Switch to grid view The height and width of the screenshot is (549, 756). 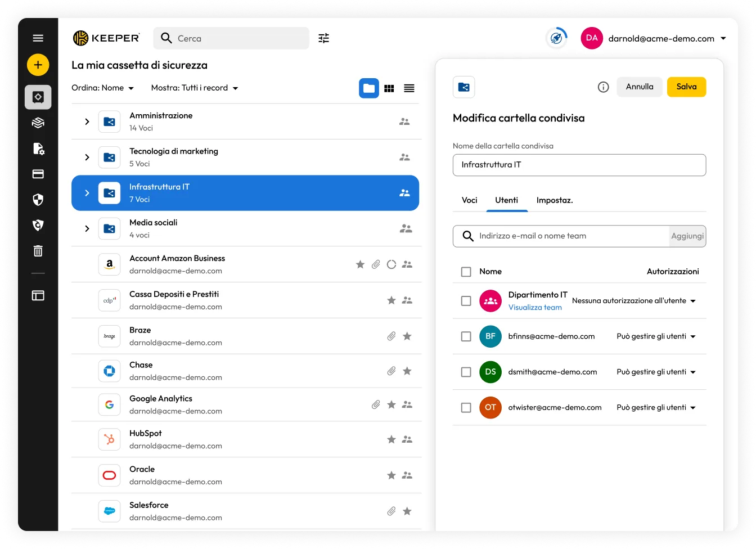click(389, 88)
